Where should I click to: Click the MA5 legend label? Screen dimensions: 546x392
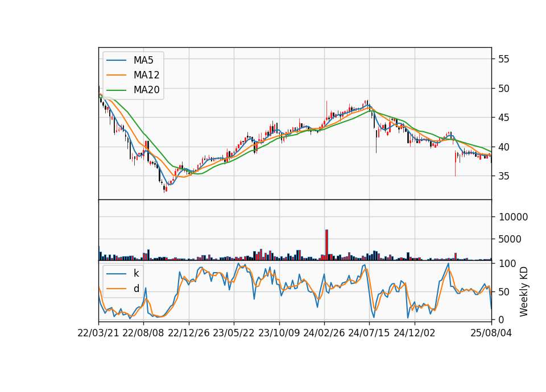click(143, 60)
